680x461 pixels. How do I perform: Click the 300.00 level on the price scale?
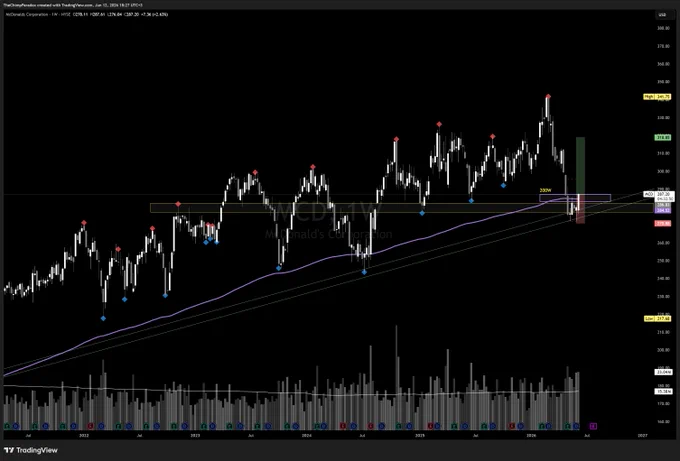coord(663,171)
